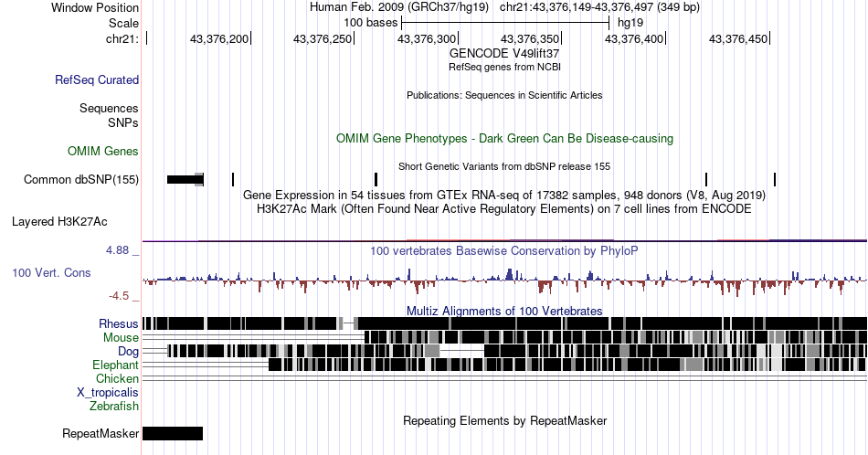Click the 4.88 PhyloP upper limit value
Screen dimensions: 868x455
pyautogui.click(x=118, y=250)
